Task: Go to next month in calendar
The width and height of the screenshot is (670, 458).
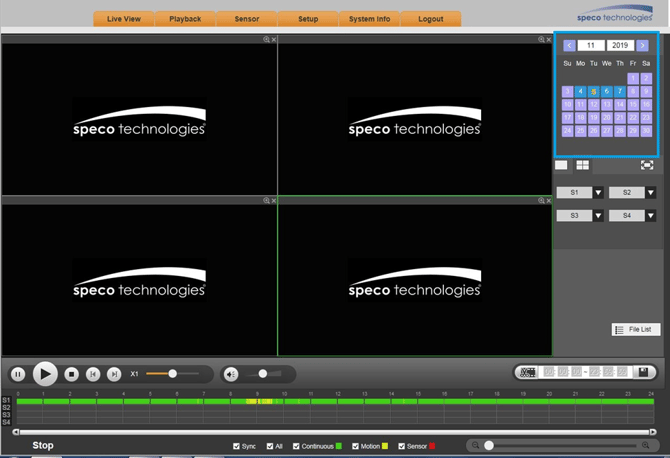Action: 642,45
